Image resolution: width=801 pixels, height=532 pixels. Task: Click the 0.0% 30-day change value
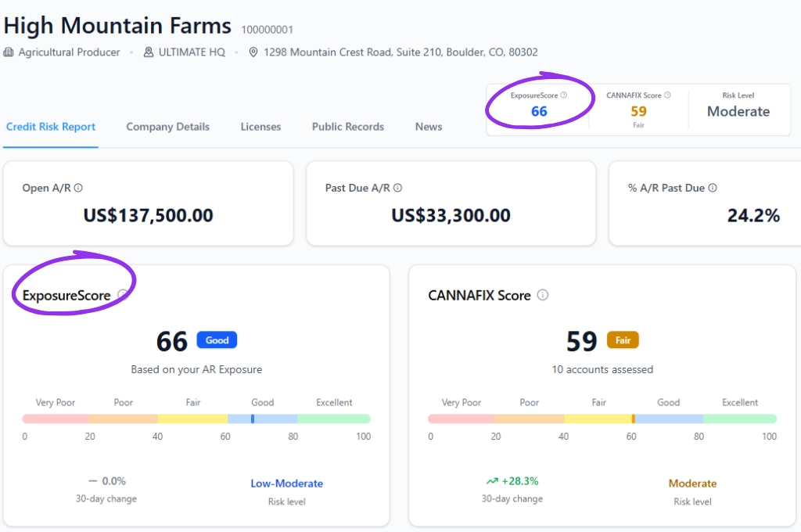click(x=114, y=481)
